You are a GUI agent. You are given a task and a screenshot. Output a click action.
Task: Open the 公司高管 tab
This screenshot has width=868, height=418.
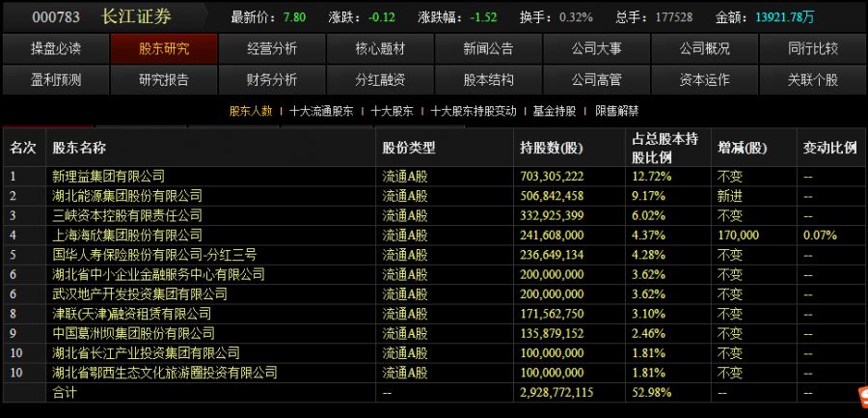pyautogui.click(x=597, y=80)
